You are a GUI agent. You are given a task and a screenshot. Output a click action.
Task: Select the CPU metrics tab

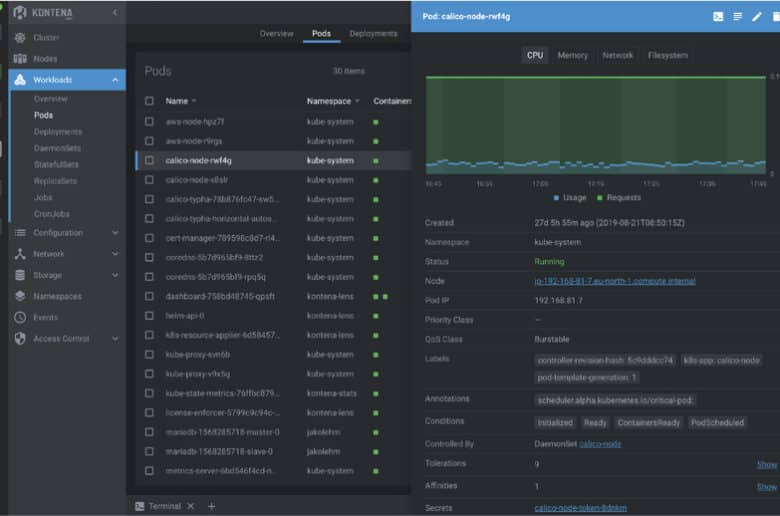click(535, 55)
